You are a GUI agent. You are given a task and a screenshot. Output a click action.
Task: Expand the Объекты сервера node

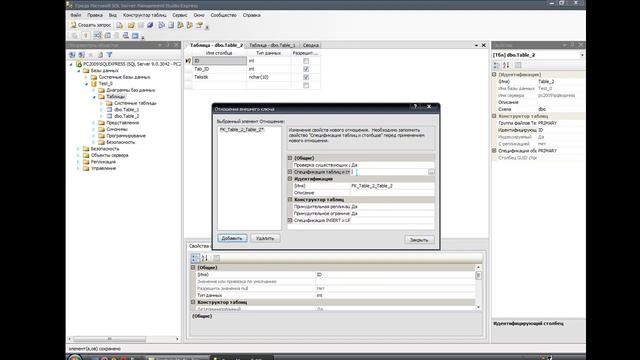pyautogui.click(x=78, y=156)
